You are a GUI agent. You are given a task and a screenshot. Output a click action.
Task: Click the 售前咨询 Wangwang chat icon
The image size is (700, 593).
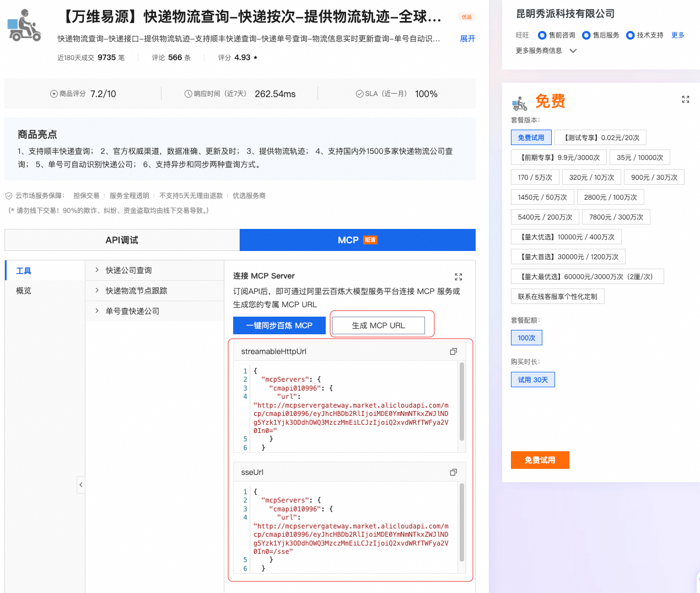542,35
